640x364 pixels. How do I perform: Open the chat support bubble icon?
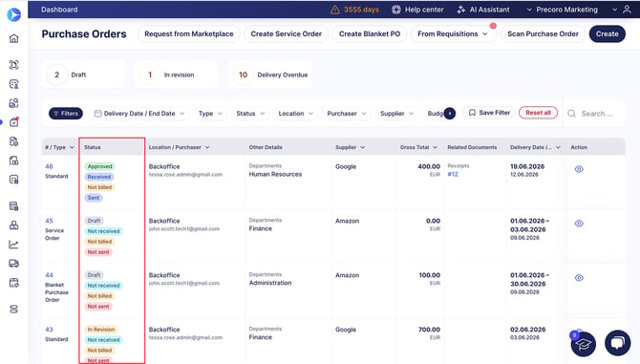pos(617,343)
